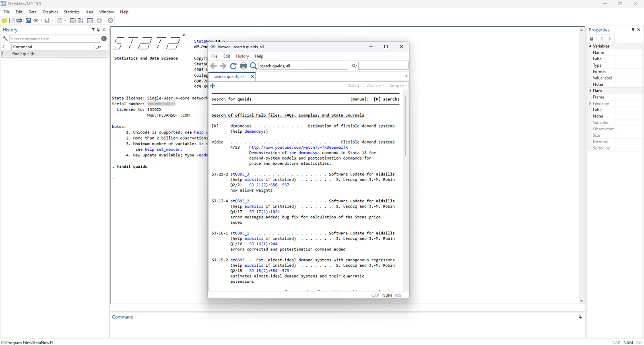Open the Window menu in main menu bar

107,12
